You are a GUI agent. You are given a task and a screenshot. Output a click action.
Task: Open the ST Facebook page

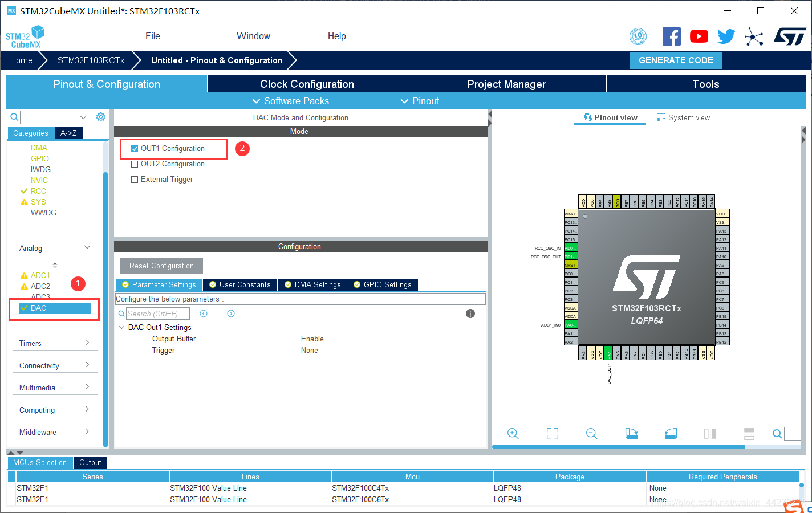click(672, 36)
